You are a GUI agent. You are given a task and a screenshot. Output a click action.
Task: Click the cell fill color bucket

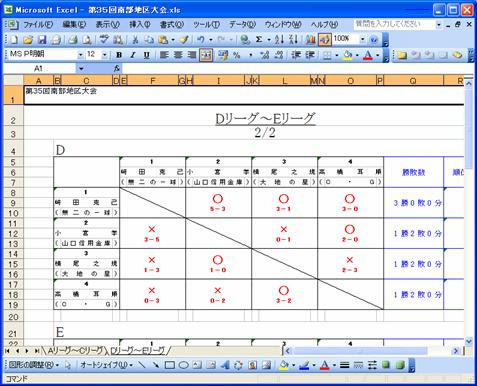tap(348, 55)
